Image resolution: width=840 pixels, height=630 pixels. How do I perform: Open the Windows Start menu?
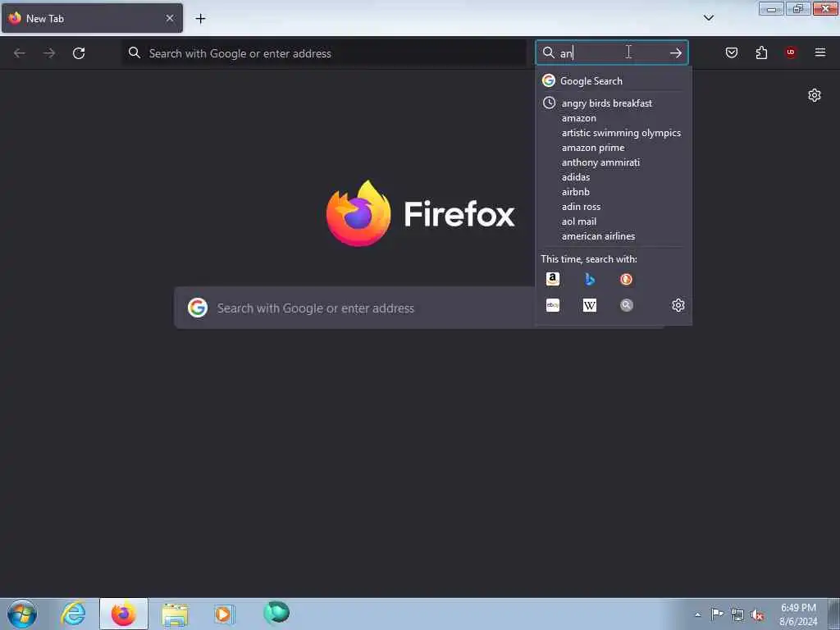[x=22, y=614]
